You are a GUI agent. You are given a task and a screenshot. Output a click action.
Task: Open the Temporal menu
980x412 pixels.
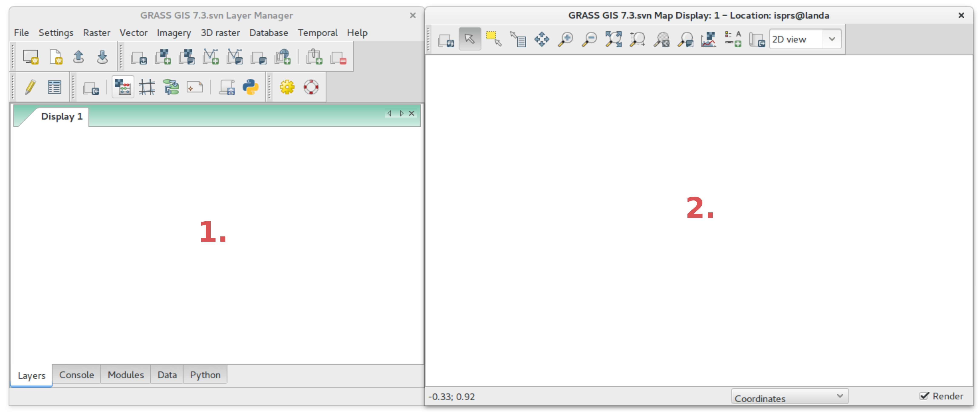pyautogui.click(x=318, y=33)
